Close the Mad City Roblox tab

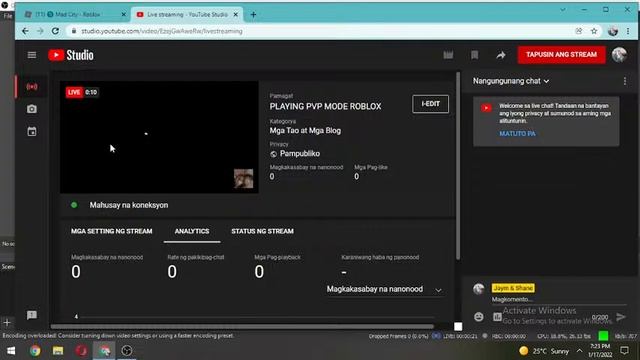tap(124, 14)
